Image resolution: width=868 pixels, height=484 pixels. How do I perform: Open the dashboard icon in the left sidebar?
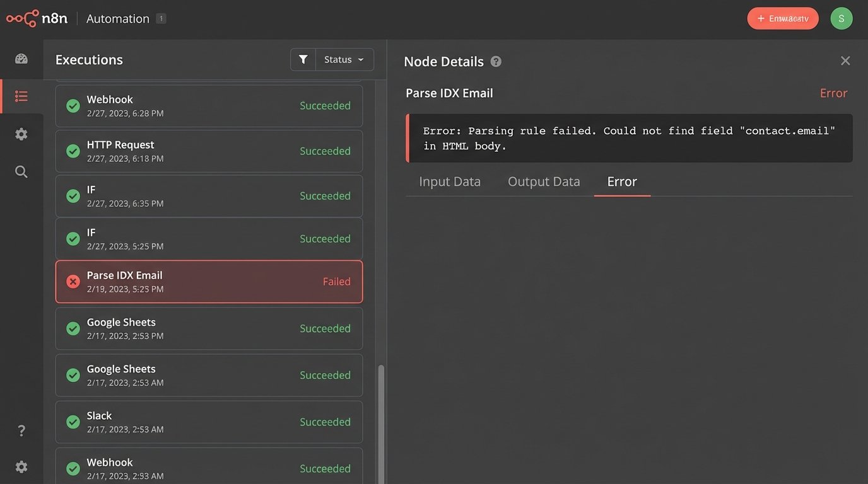pos(21,58)
